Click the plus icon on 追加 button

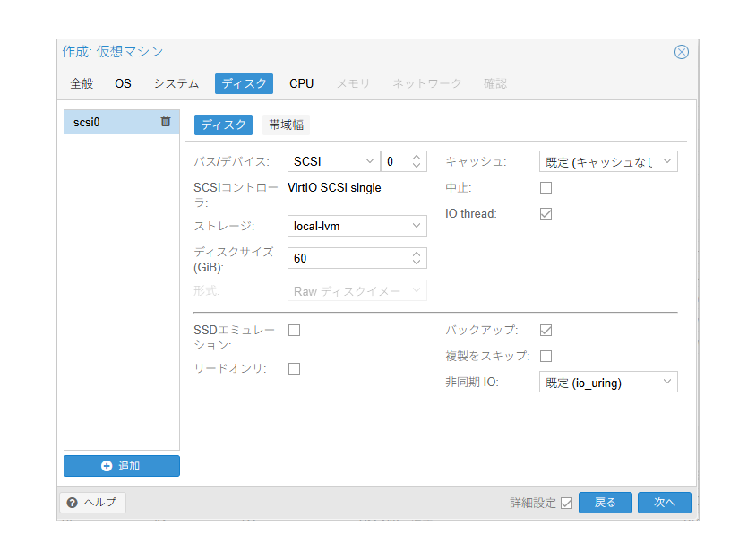tap(107, 466)
